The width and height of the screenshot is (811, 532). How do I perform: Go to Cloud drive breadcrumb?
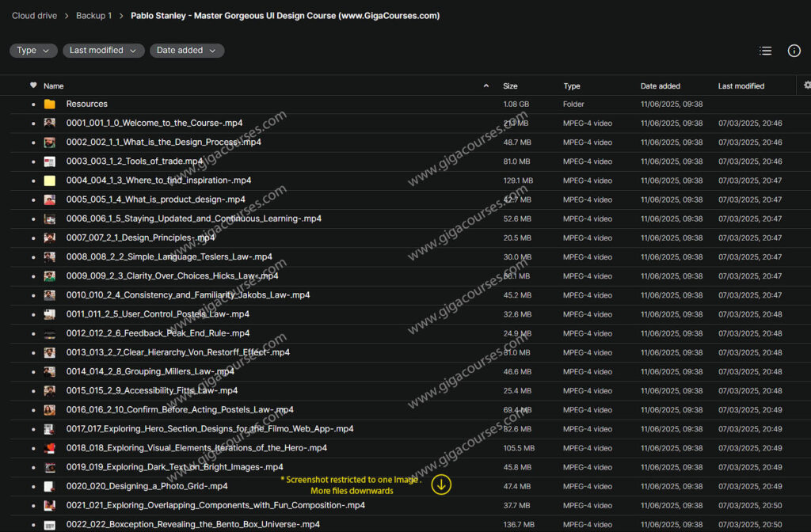tap(34, 16)
